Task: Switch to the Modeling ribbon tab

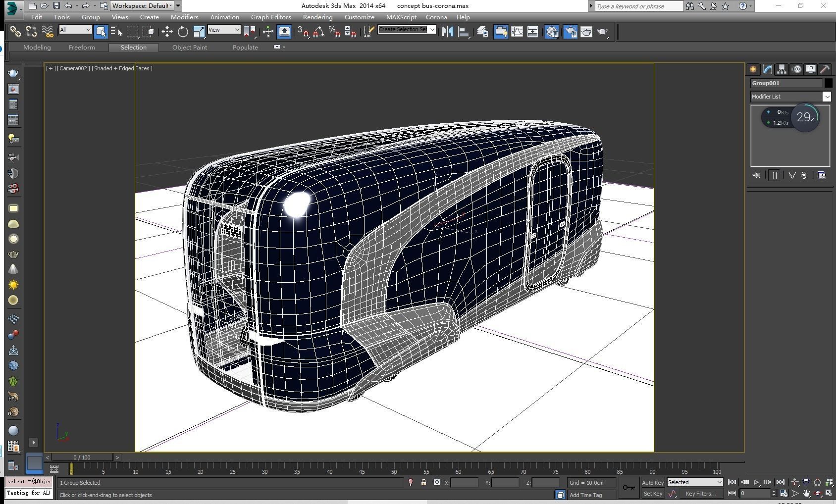Action: (37, 48)
